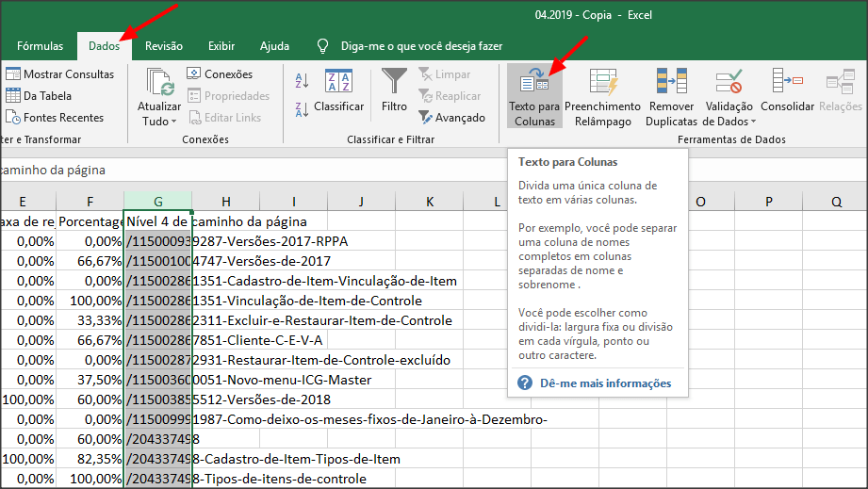Image resolution: width=868 pixels, height=489 pixels.
Task: Sort ascending A to Z
Action: (302, 81)
